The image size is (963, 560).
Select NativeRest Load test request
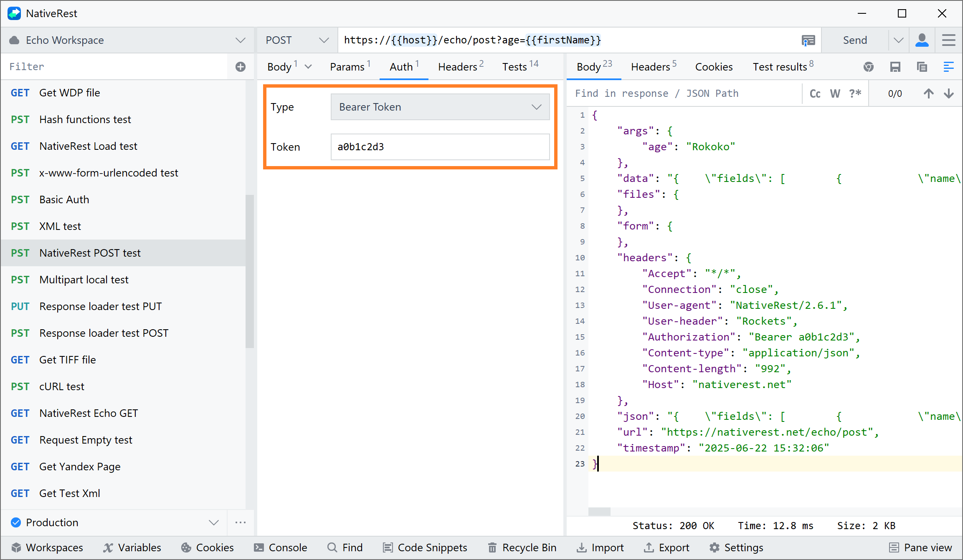[x=124, y=146]
